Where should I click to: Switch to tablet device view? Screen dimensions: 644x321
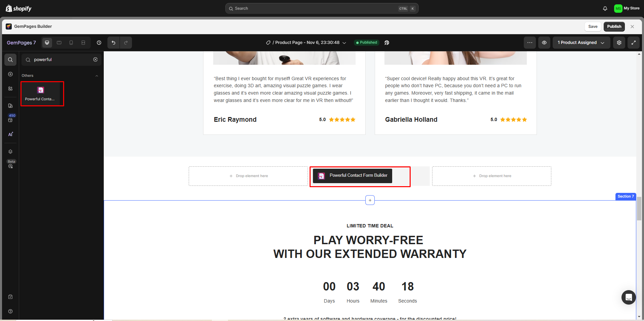pos(59,43)
